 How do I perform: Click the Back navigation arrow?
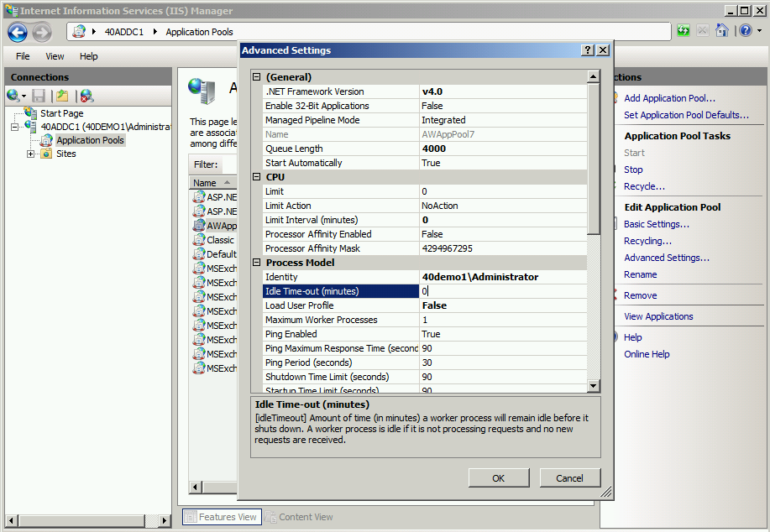click(17, 32)
